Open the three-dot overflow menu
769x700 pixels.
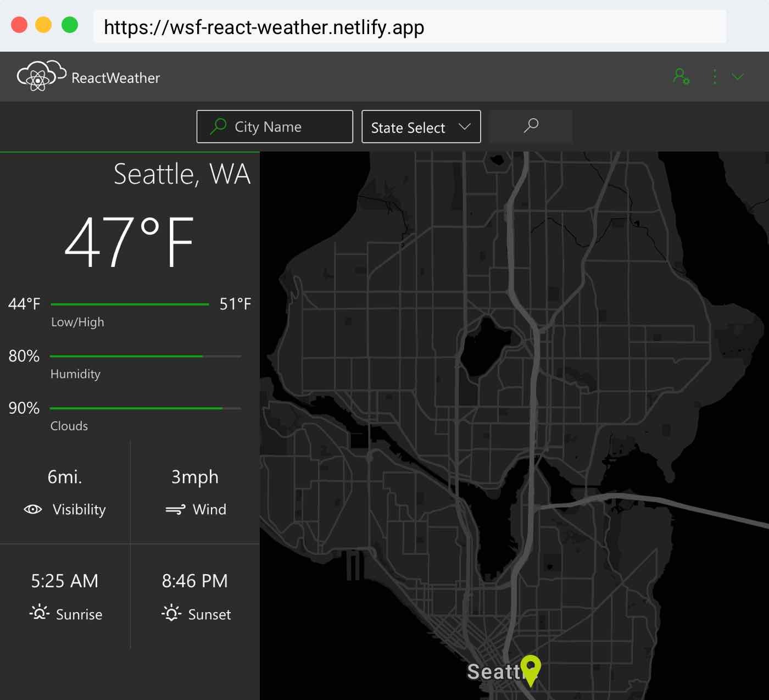coord(714,76)
